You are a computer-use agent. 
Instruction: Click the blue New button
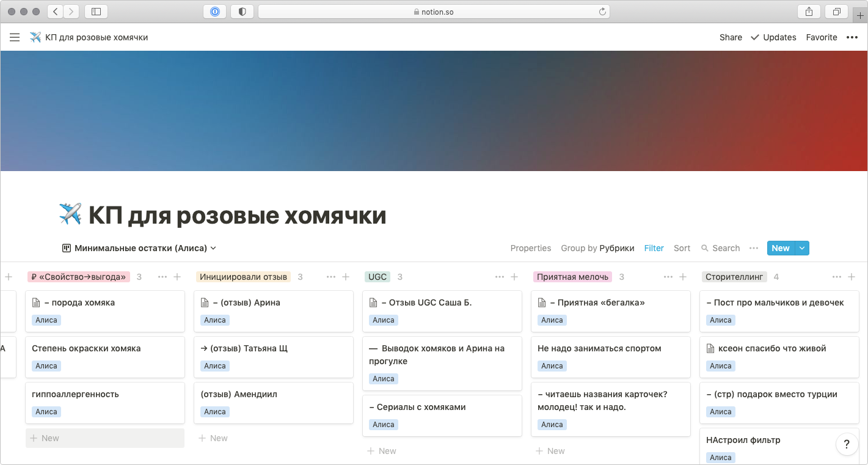tap(781, 248)
